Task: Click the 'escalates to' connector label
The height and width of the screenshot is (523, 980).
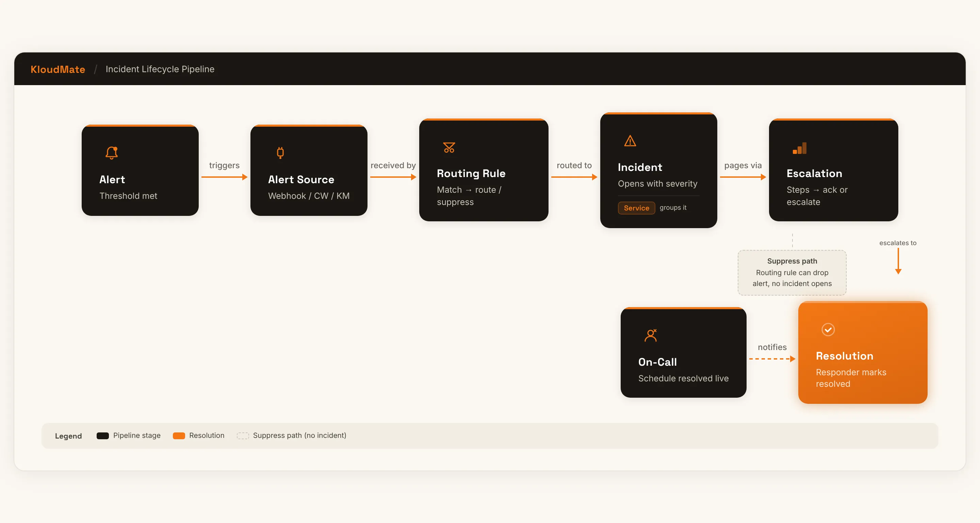Action: pos(897,243)
